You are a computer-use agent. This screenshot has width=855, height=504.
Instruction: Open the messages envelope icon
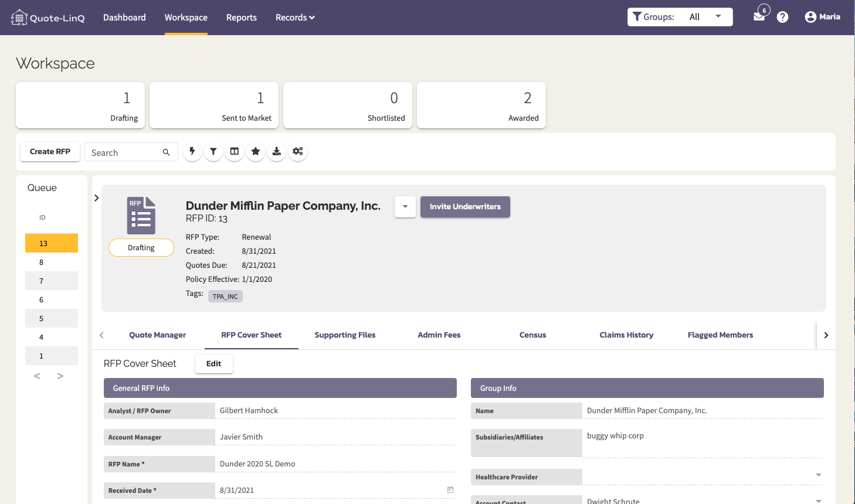[759, 16]
